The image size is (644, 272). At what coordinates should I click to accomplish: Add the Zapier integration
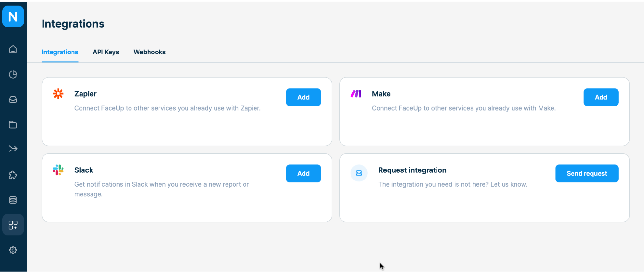click(303, 97)
